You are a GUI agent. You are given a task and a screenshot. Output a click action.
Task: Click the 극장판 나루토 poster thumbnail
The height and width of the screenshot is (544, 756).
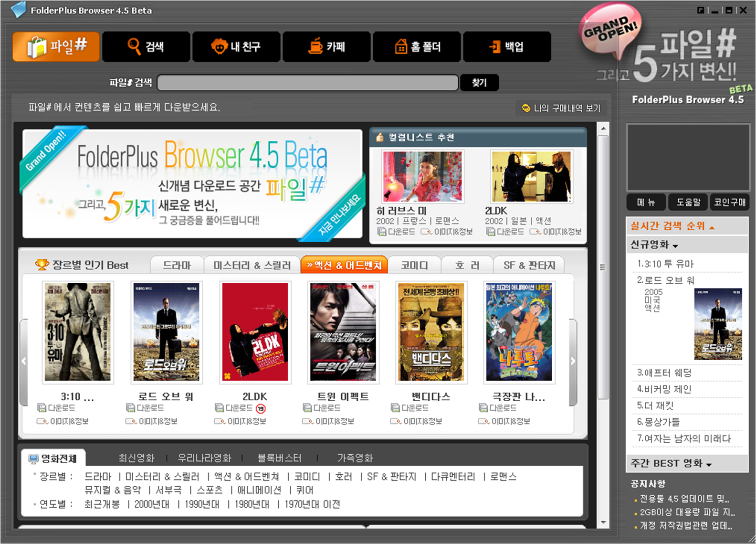(x=519, y=332)
